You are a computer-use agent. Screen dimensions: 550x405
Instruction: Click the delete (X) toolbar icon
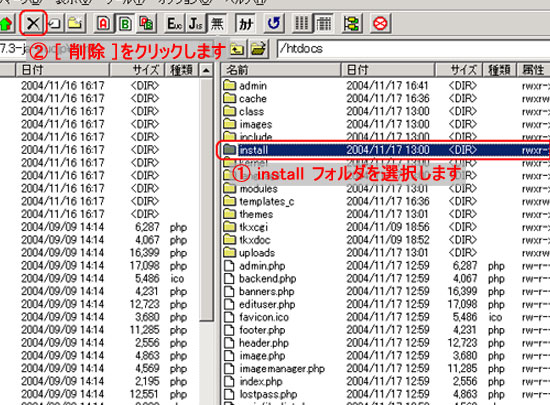click(33, 23)
